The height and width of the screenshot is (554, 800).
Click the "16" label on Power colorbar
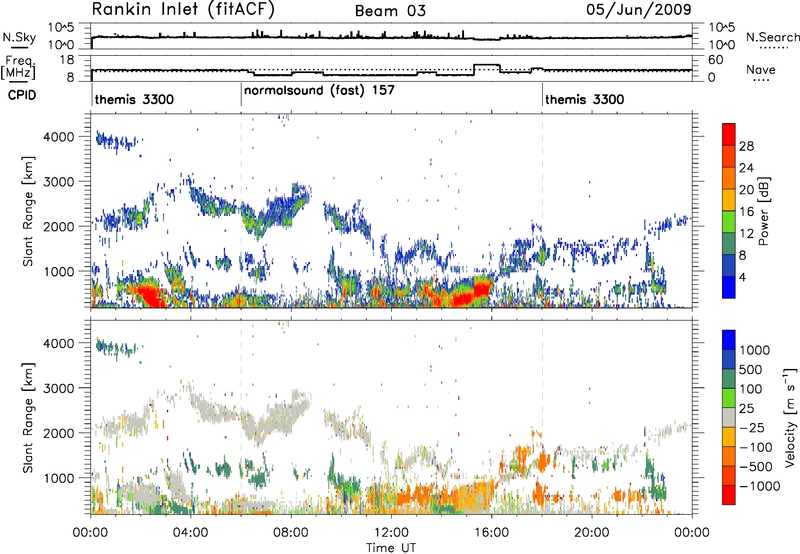pyautogui.click(x=746, y=212)
